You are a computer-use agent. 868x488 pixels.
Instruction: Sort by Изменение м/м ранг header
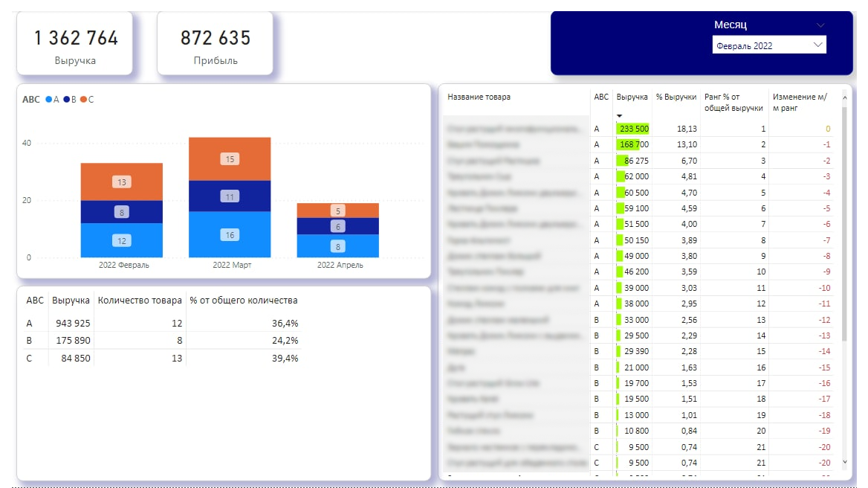[800, 103]
